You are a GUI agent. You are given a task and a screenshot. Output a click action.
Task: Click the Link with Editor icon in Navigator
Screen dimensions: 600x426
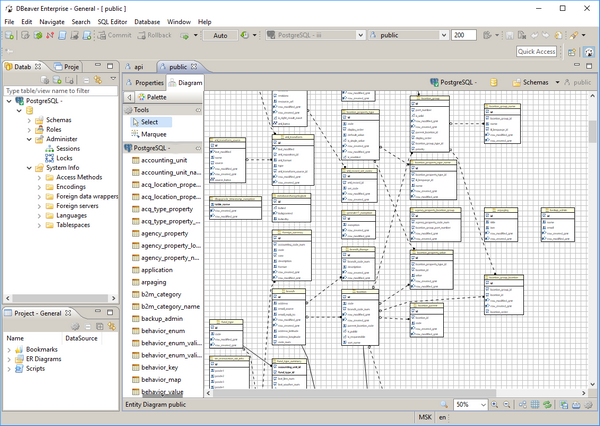pos(98,80)
